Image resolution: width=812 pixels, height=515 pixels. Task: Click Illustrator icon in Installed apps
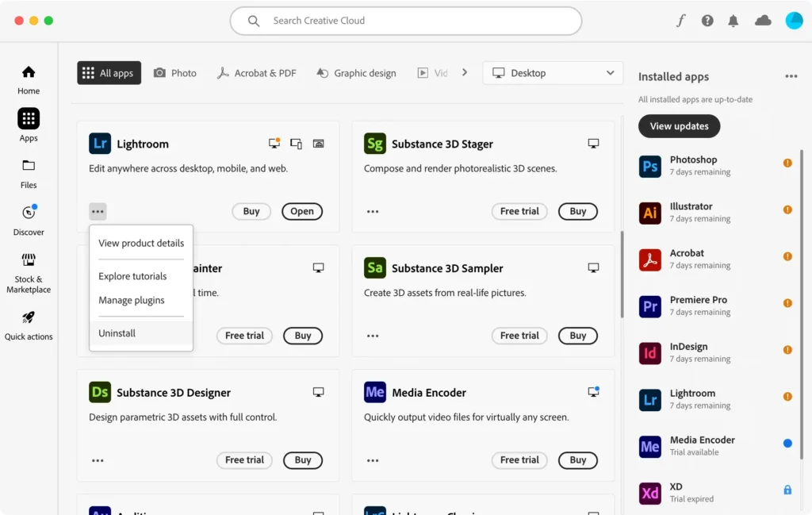[x=650, y=213]
